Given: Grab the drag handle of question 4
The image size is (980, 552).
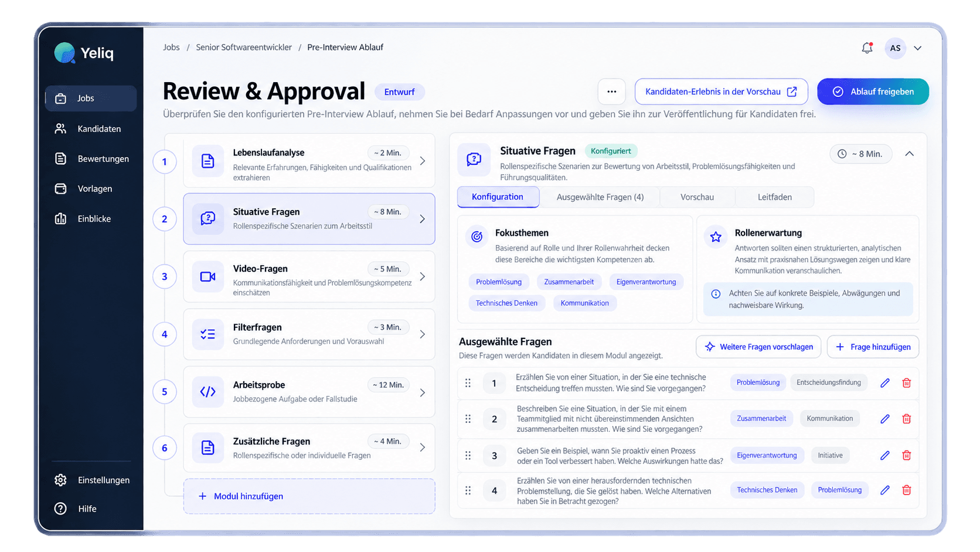Looking at the screenshot, I should pos(468,490).
